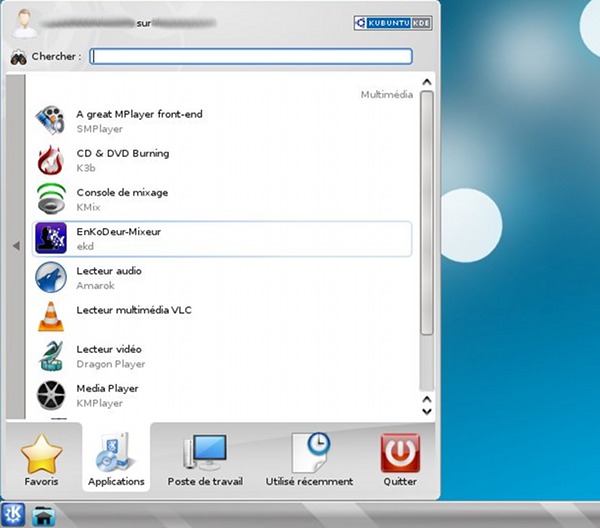The height and width of the screenshot is (528, 600).
Task: Click the scrollbar up arrow at top
Action: coord(427,82)
